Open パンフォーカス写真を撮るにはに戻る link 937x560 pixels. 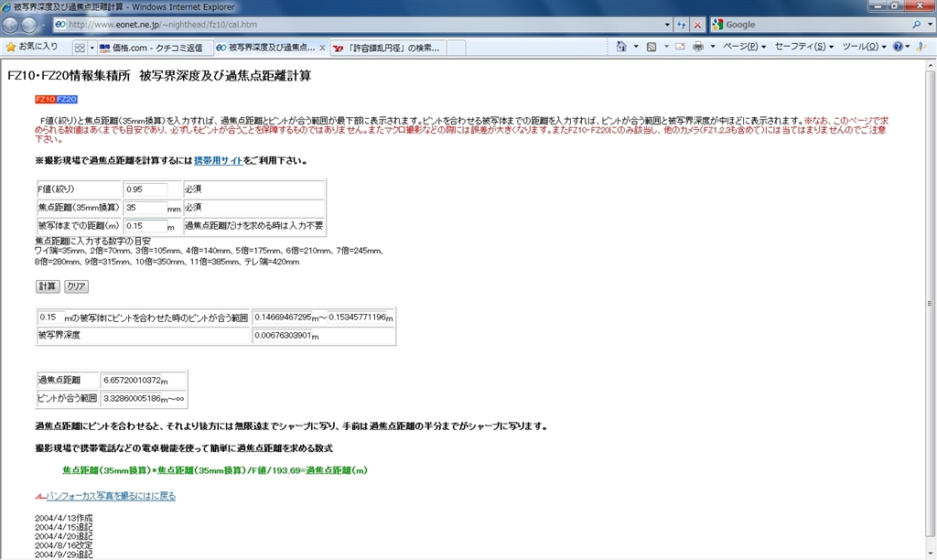point(111,496)
